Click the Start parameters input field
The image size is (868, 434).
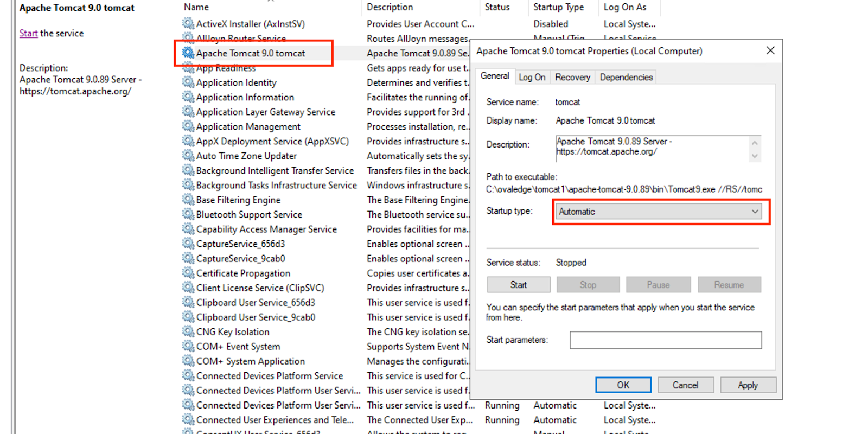[666, 340]
